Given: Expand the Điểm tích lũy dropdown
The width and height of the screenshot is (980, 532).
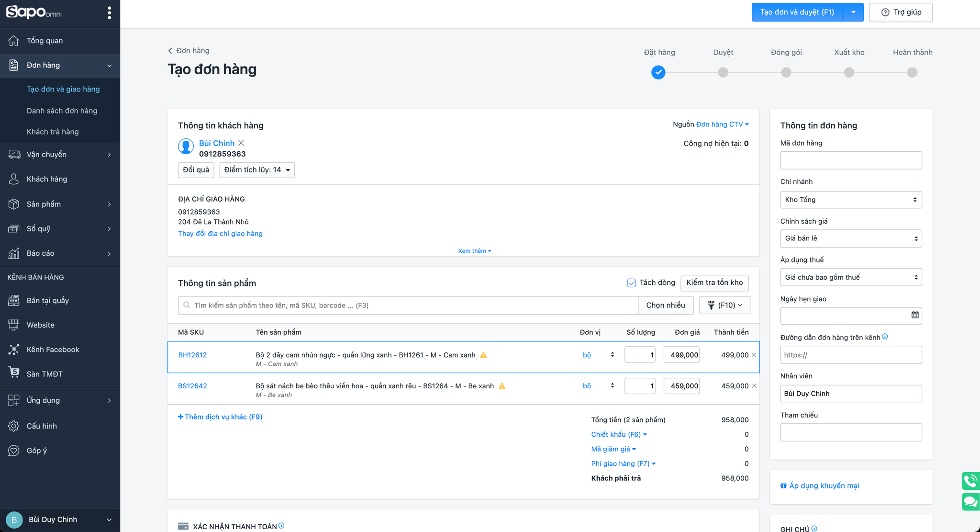Looking at the screenshot, I should 257,170.
